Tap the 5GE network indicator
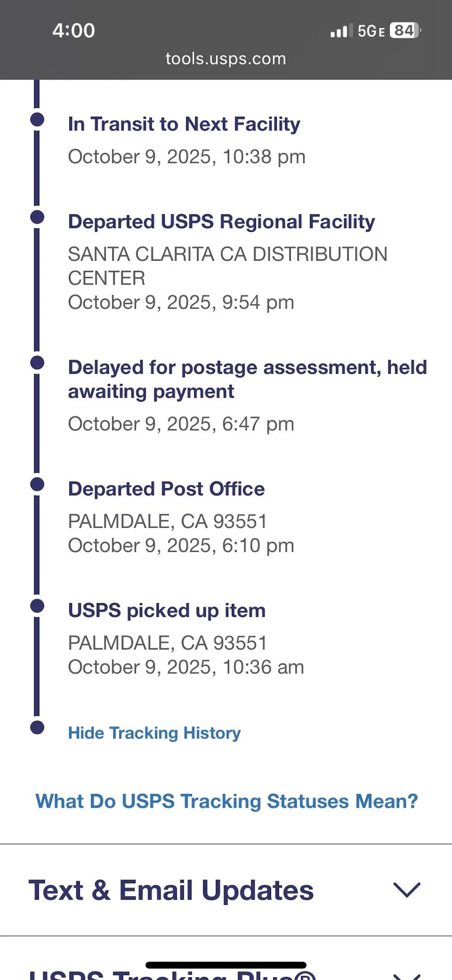 pos(371,31)
